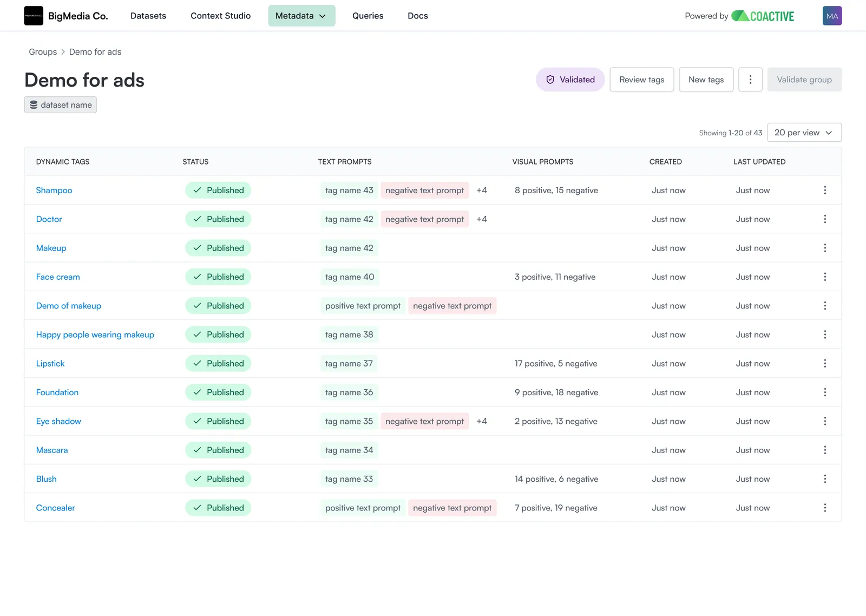
Task: Open row options for Foundation
Action: pos(825,392)
